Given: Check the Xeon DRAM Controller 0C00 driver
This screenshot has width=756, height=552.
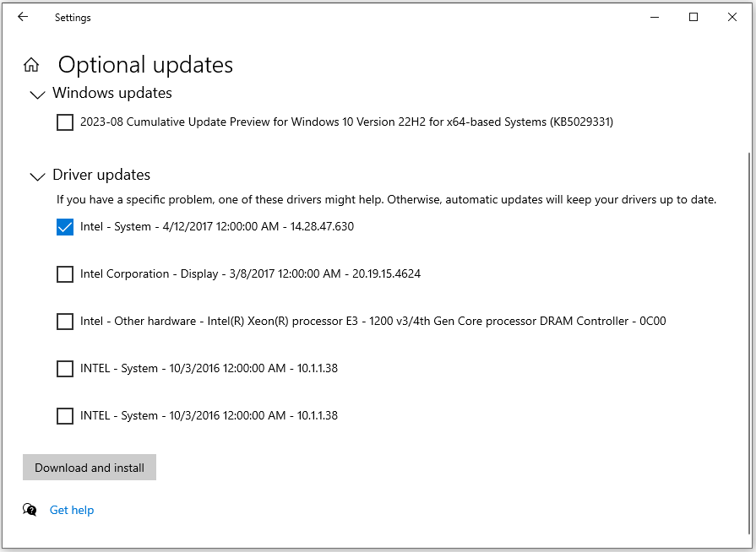Looking at the screenshot, I should pyautogui.click(x=65, y=322).
